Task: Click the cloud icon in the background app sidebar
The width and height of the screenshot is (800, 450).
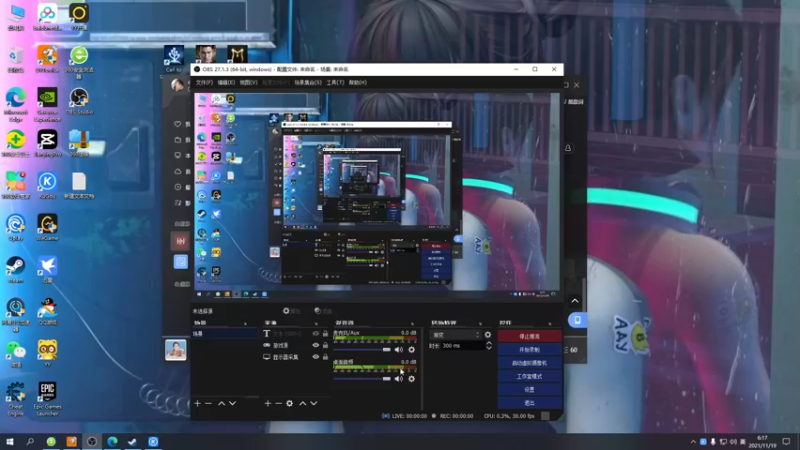Action: (178, 171)
